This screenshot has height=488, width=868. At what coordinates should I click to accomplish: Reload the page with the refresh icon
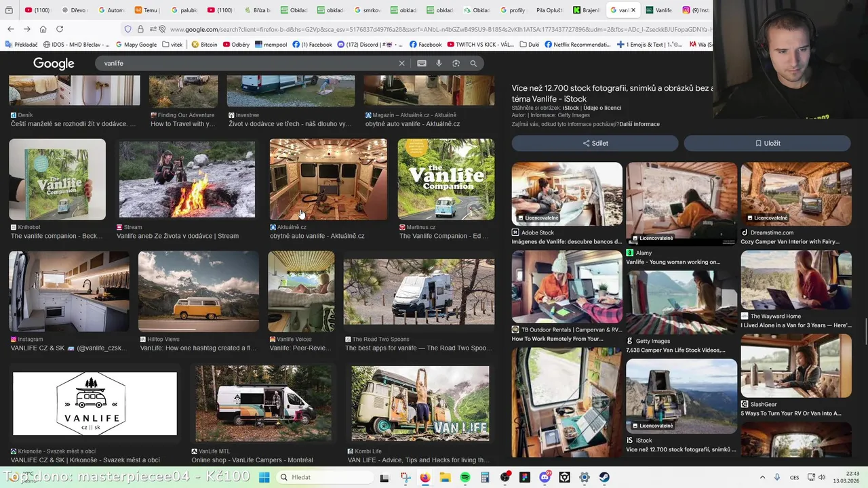coord(60,29)
